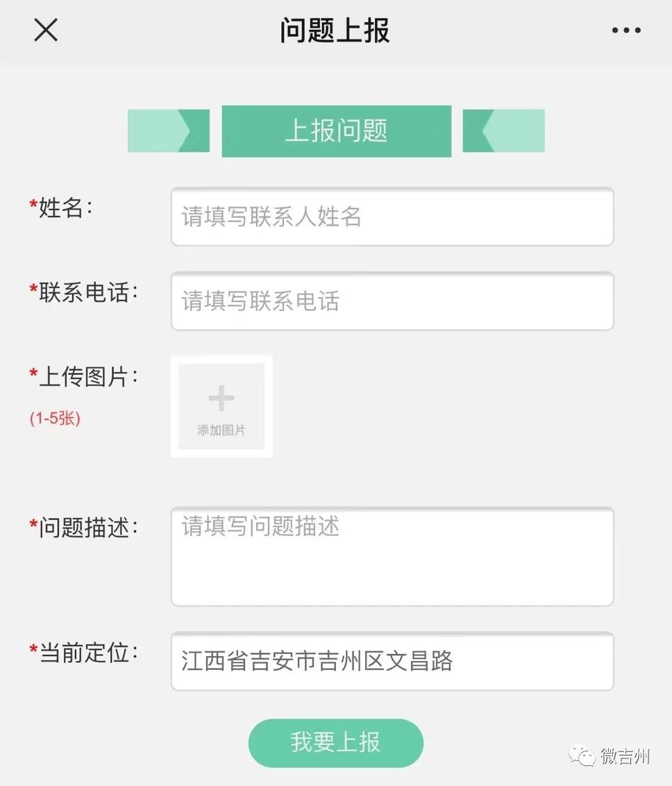Click the 上报问题 banner heading
This screenshot has height=786, width=672.
click(x=336, y=130)
